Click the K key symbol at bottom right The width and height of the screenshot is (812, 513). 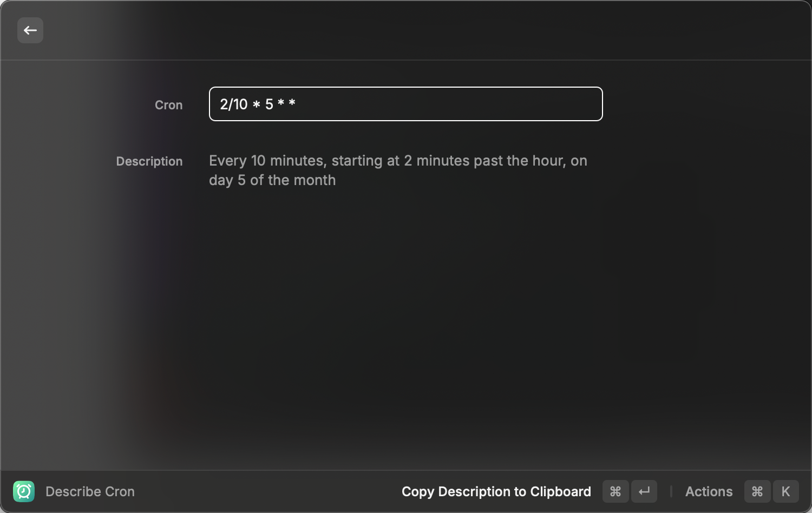coord(785,491)
